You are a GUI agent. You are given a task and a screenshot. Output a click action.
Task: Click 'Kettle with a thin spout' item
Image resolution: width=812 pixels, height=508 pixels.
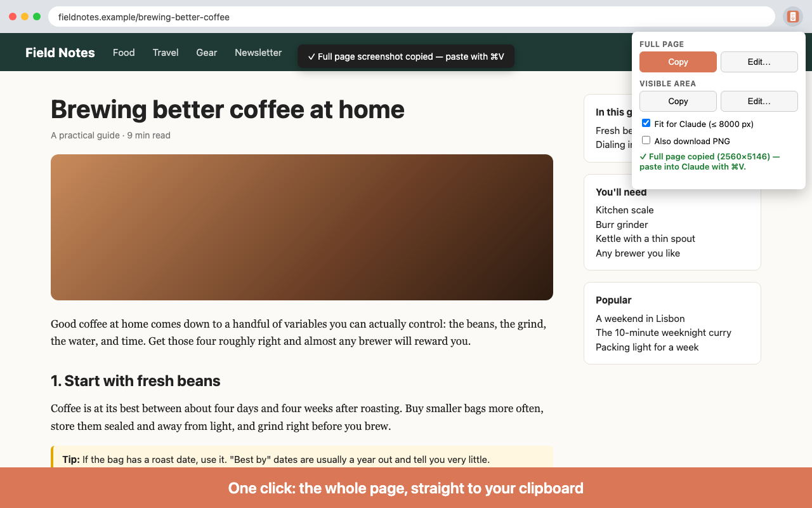tap(645, 239)
